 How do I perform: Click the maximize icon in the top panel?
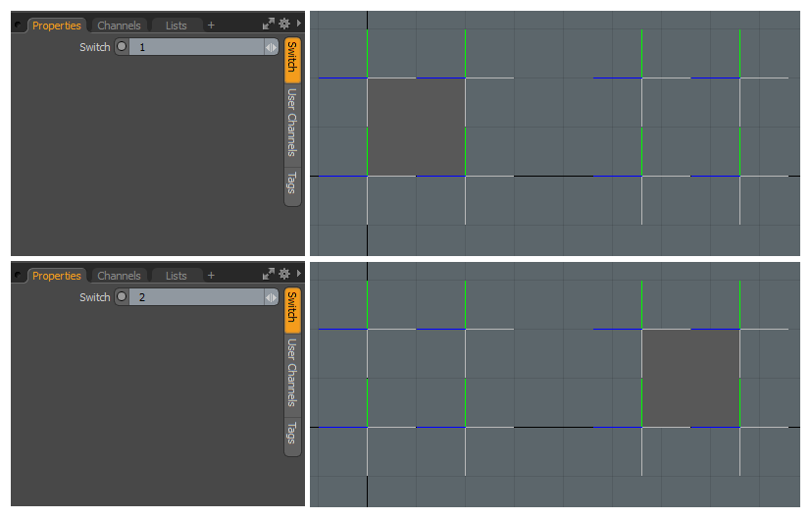269,25
